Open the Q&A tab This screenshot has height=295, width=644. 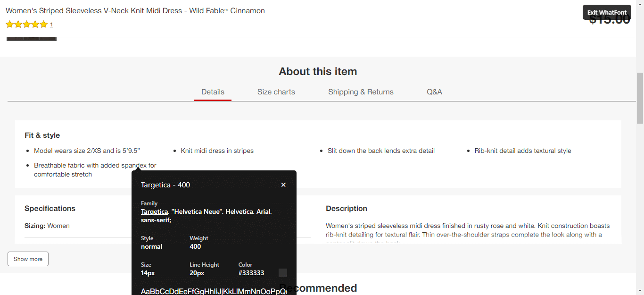434,92
